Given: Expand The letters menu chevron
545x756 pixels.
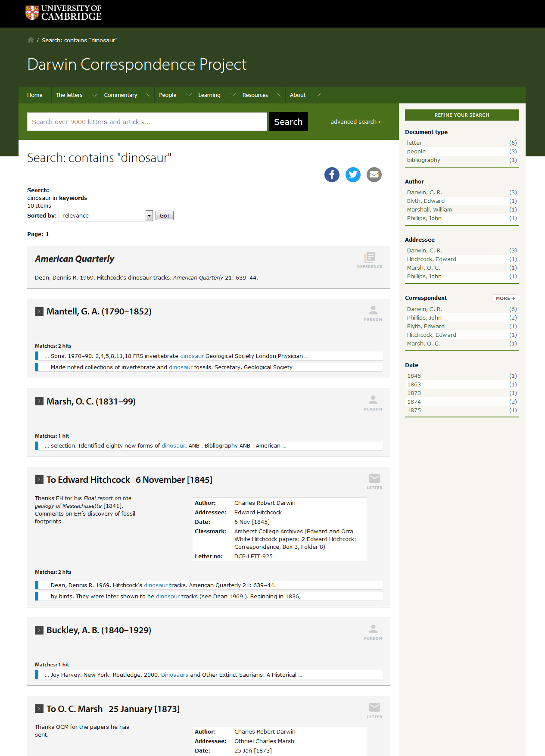Looking at the screenshot, I should click(94, 95).
